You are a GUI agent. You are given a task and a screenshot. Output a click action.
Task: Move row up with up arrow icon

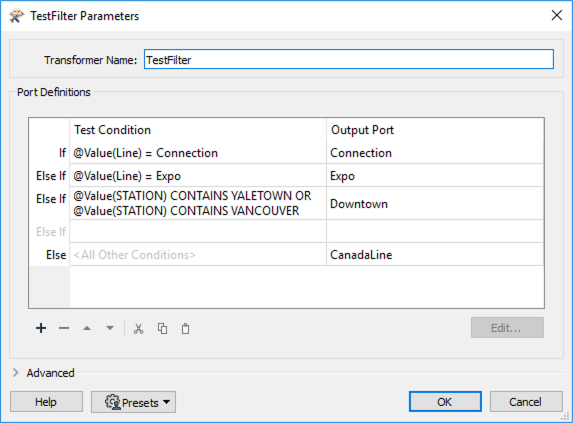coord(87,328)
